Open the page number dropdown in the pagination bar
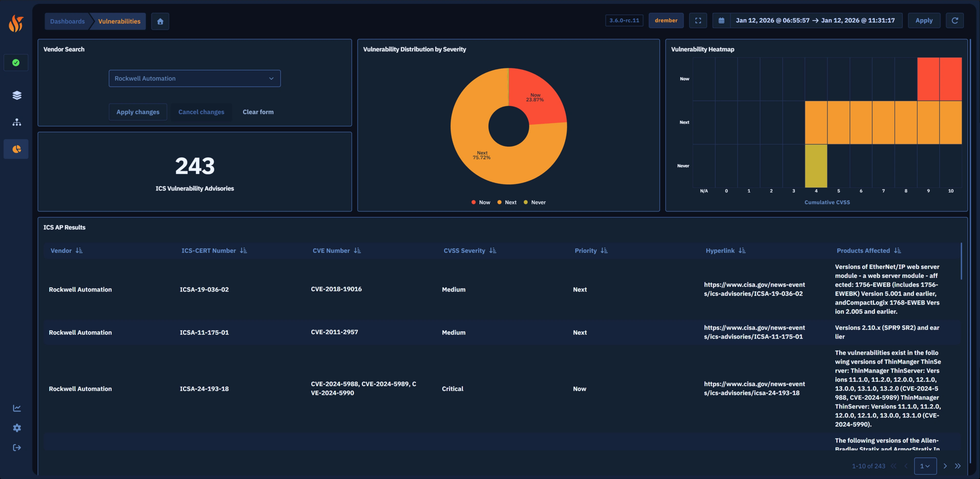 pos(925,466)
